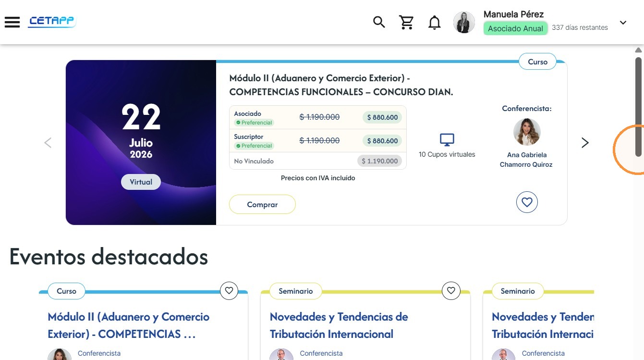Click Asociado discounted price $ 880.600
Image resolution: width=644 pixels, height=360 pixels.
(x=382, y=117)
